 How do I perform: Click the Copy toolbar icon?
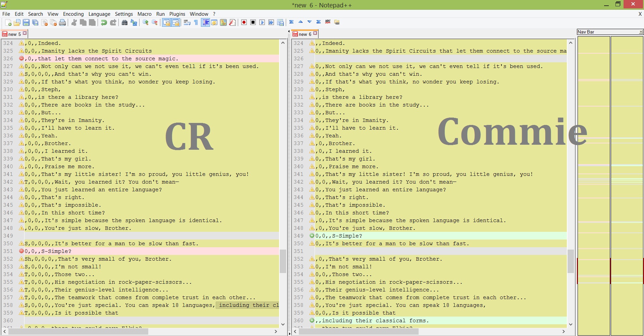pos(83,22)
